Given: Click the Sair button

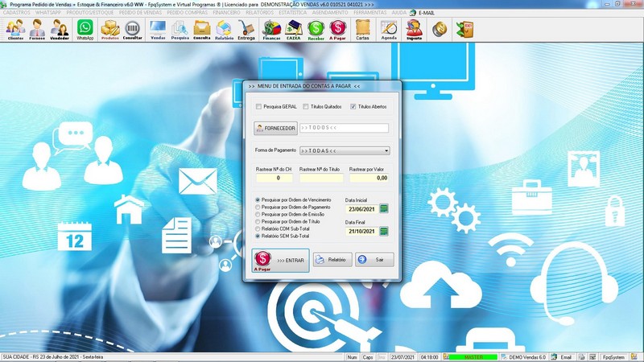Looking at the screenshot, I should click(x=374, y=260).
